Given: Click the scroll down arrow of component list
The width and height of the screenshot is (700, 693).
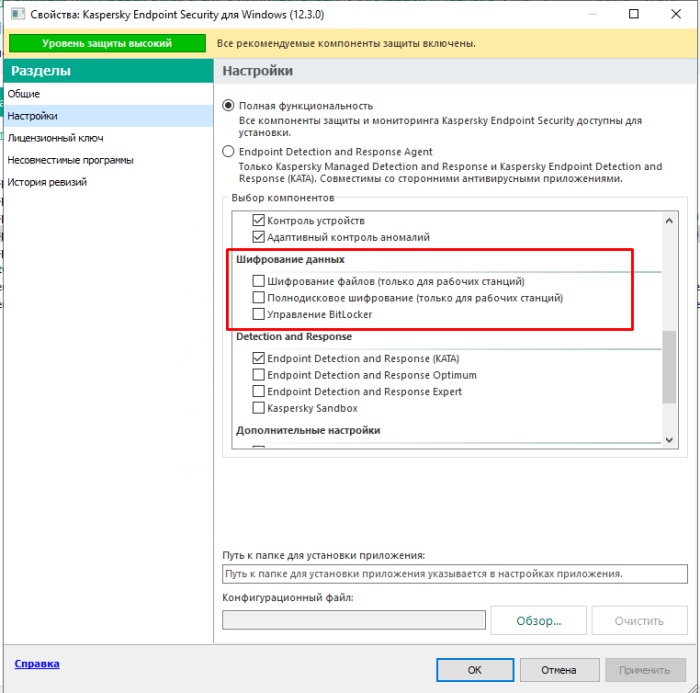Looking at the screenshot, I should click(669, 440).
